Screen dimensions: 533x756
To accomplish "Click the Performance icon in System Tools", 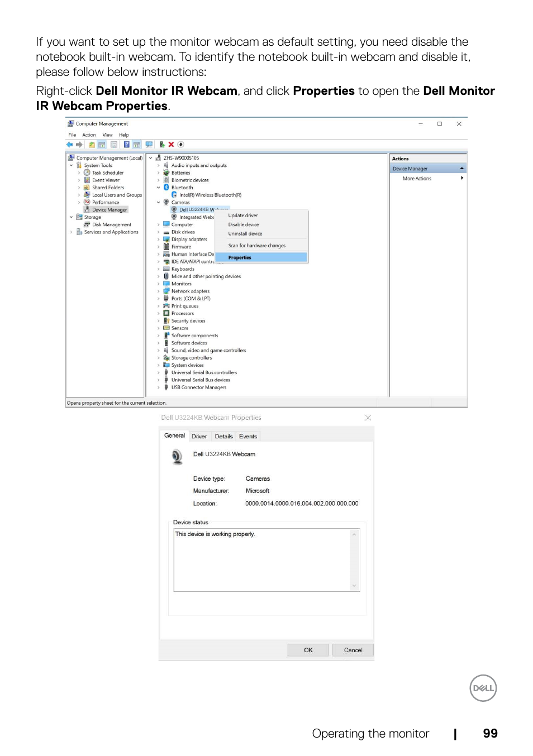I will 87,202.
